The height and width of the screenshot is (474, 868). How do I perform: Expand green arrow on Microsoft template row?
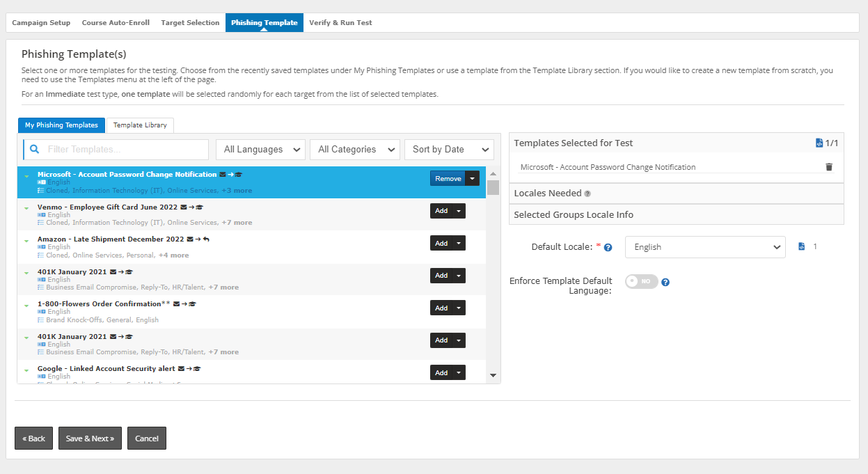26,176
